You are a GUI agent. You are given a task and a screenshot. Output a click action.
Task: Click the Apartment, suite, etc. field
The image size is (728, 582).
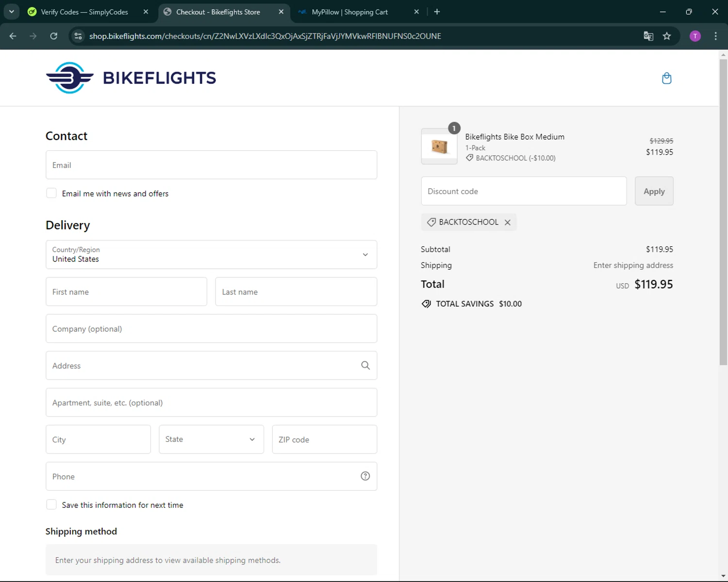[211, 403]
